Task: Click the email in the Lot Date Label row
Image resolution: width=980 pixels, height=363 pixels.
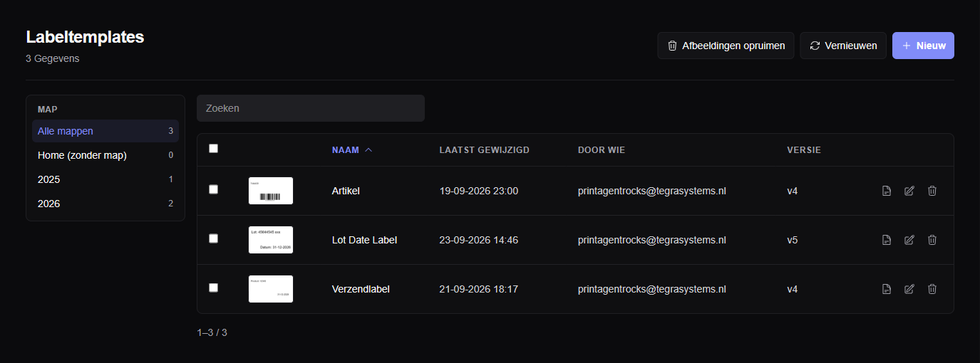Action: (651, 240)
